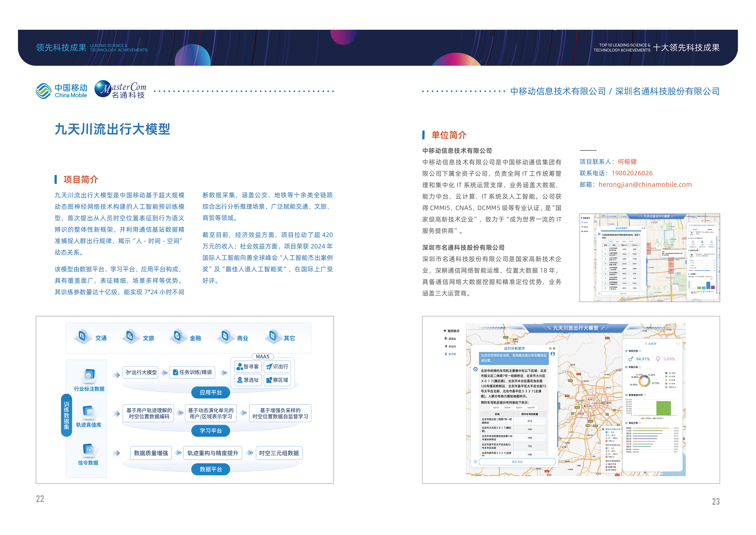Select the top10 tab above the table

(x=496, y=408)
